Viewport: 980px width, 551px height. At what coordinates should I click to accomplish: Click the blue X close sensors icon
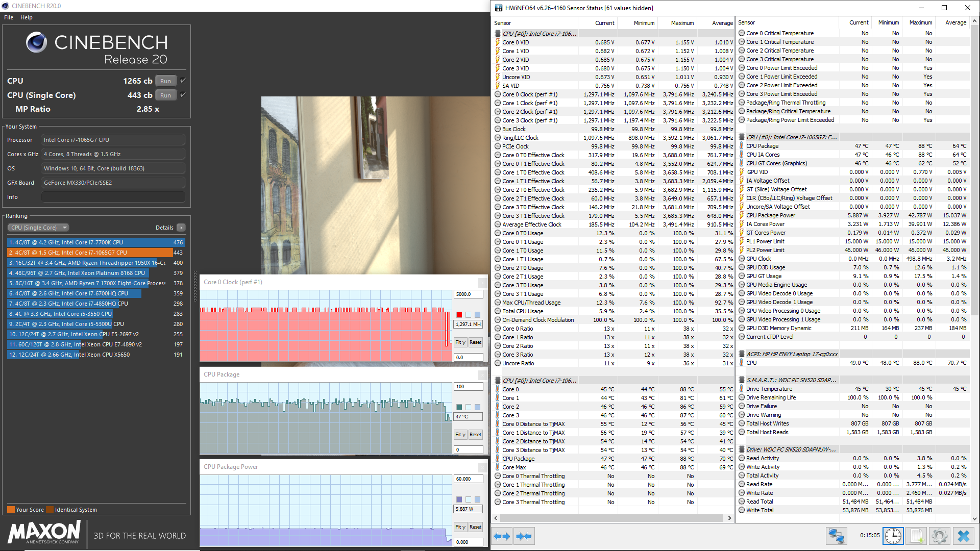point(963,536)
